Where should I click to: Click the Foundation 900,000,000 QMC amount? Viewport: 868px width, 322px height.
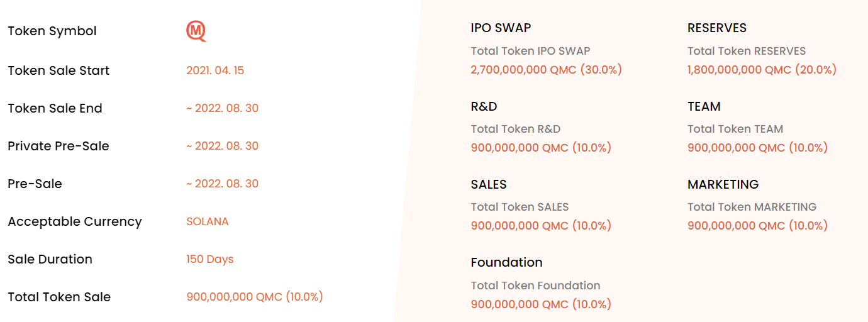point(541,304)
